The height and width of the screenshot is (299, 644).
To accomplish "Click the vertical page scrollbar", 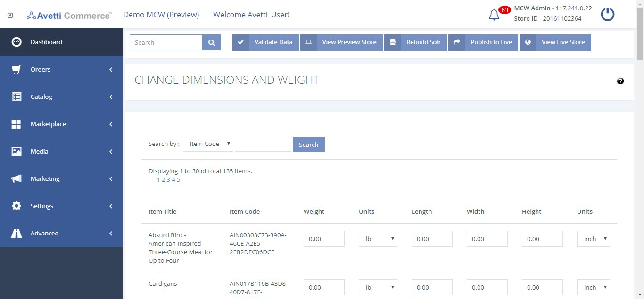I will point(640,33).
